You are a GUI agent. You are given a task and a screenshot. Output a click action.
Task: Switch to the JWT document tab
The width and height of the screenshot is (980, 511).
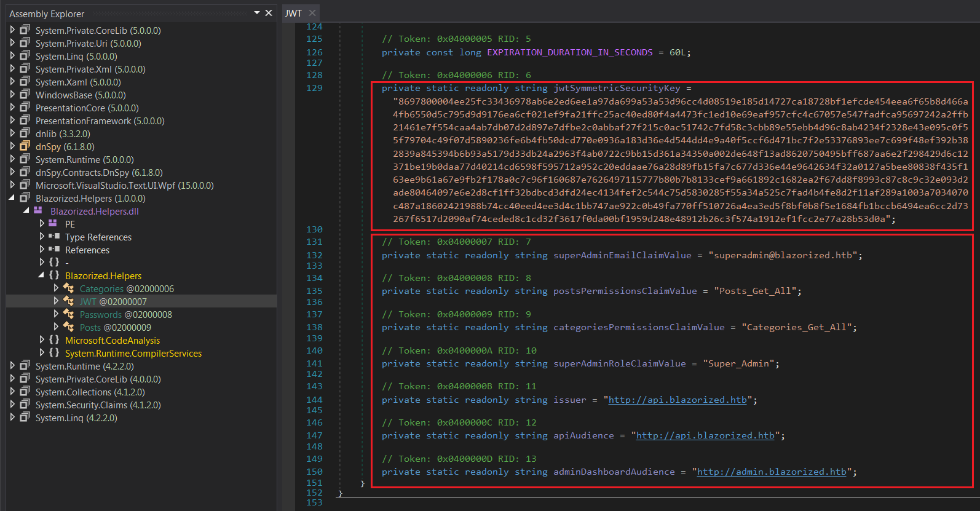[x=294, y=13]
